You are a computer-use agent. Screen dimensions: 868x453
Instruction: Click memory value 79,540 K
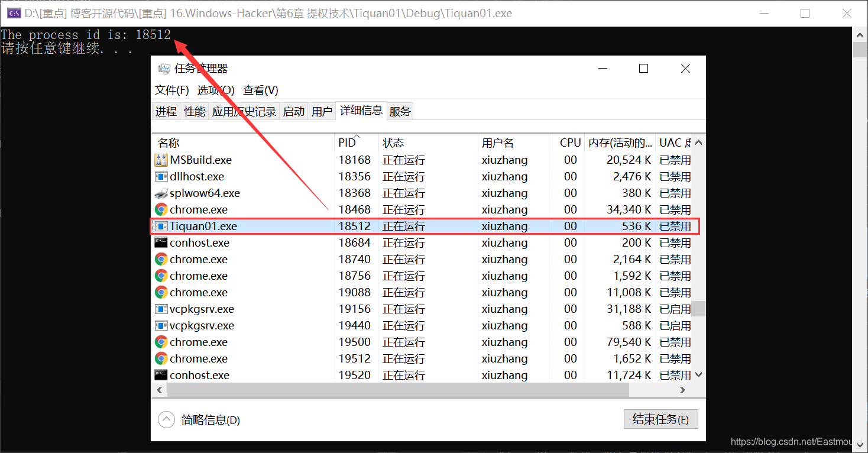pos(629,342)
